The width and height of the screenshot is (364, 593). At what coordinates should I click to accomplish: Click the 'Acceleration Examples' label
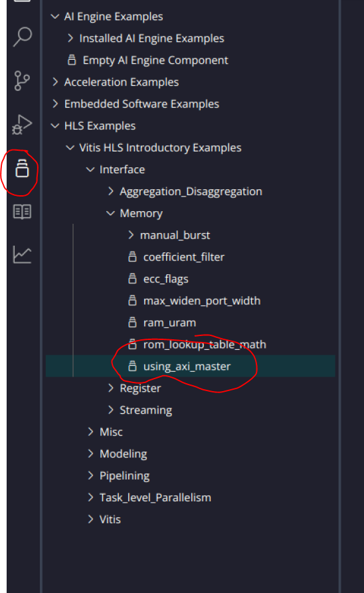[122, 82]
